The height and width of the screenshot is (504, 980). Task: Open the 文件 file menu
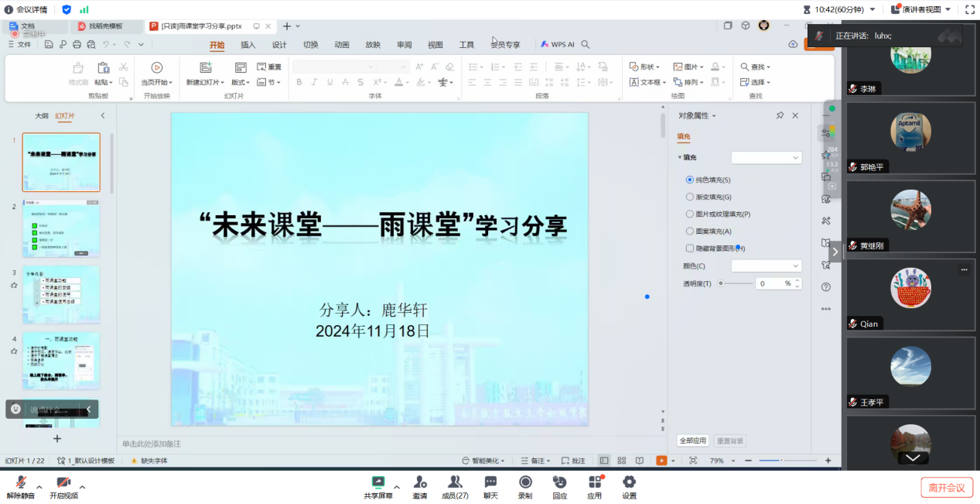19,45
